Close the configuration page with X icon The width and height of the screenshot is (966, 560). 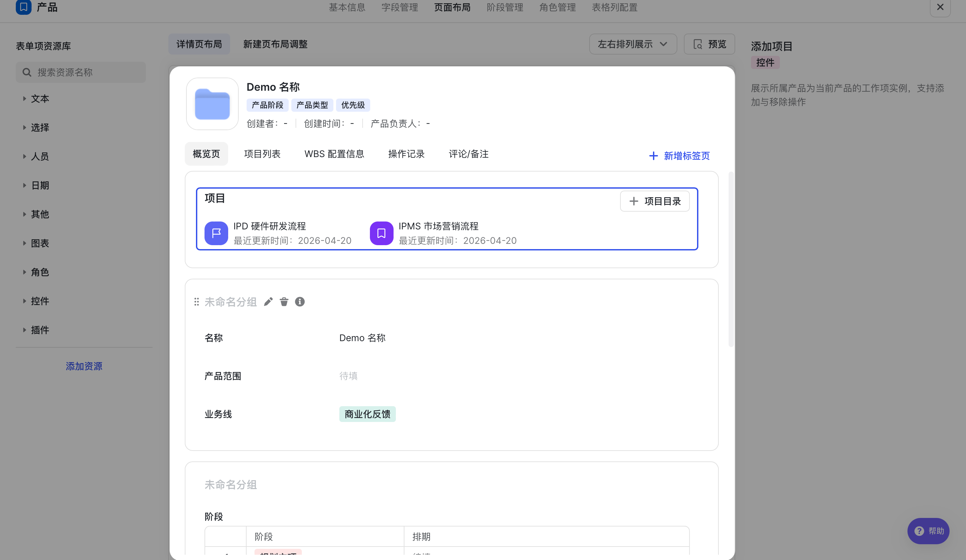[940, 7]
